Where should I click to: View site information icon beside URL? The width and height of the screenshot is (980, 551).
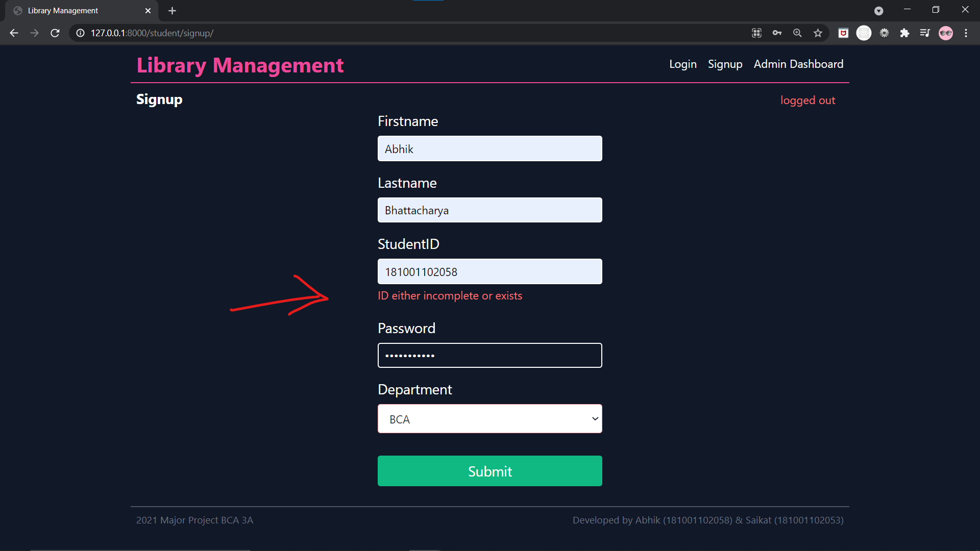[x=80, y=33]
